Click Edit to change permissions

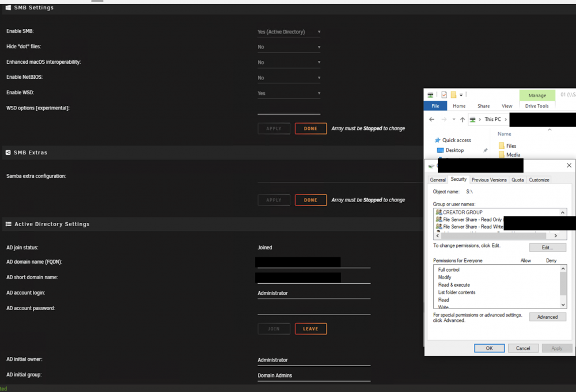pyautogui.click(x=547, y=248)
